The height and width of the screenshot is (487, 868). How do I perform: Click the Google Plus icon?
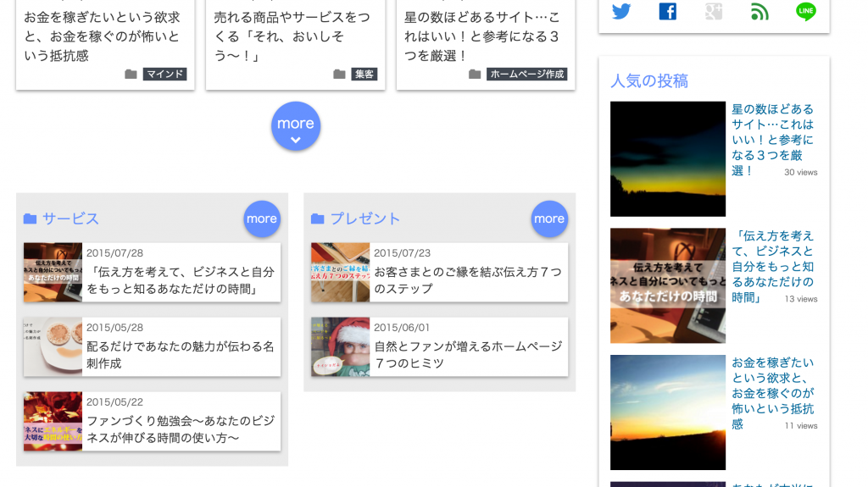[x=714, y=11]
